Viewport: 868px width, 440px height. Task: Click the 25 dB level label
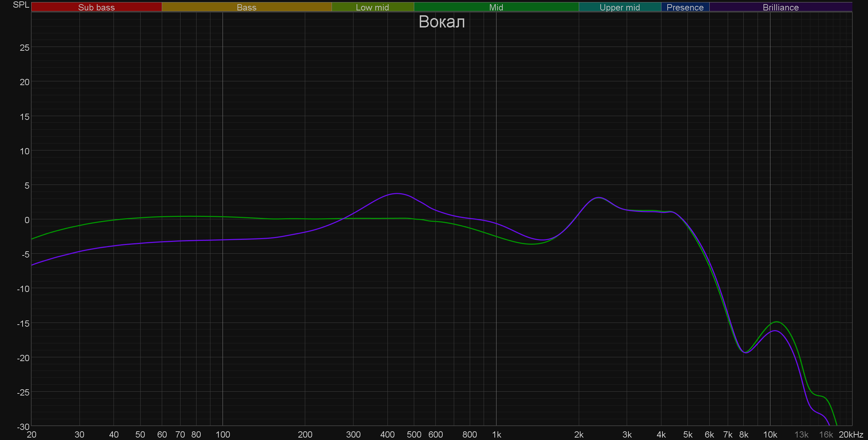25,48
